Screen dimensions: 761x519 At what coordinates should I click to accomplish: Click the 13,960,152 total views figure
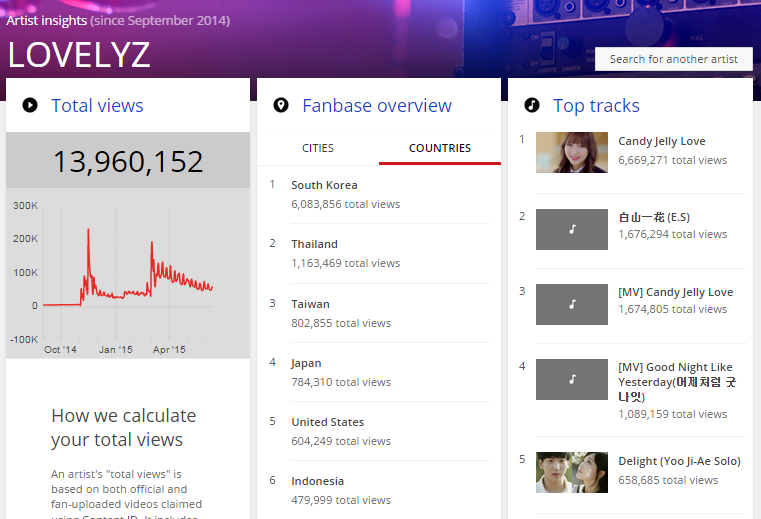pos(128,161)
